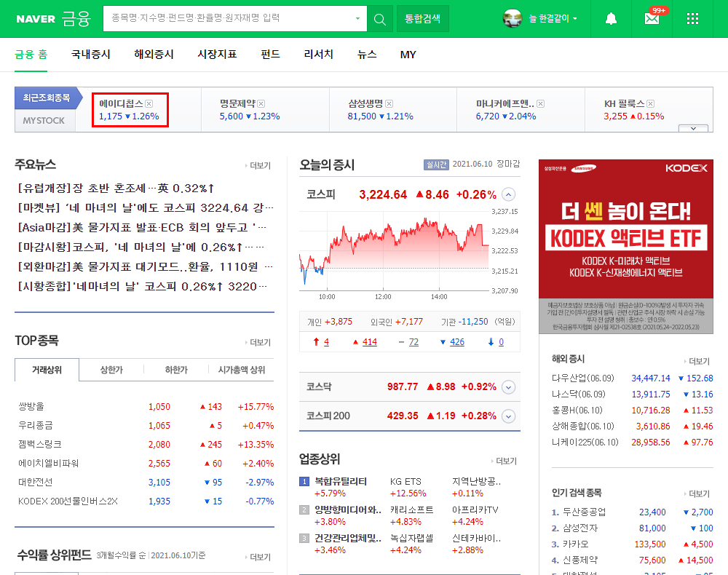Switch to the 상한가 tab
Screen dimensions: 728x575
111,370
